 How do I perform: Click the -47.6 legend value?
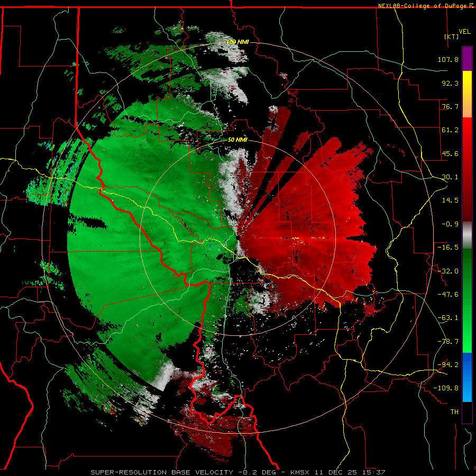click(x=448, y=295)
